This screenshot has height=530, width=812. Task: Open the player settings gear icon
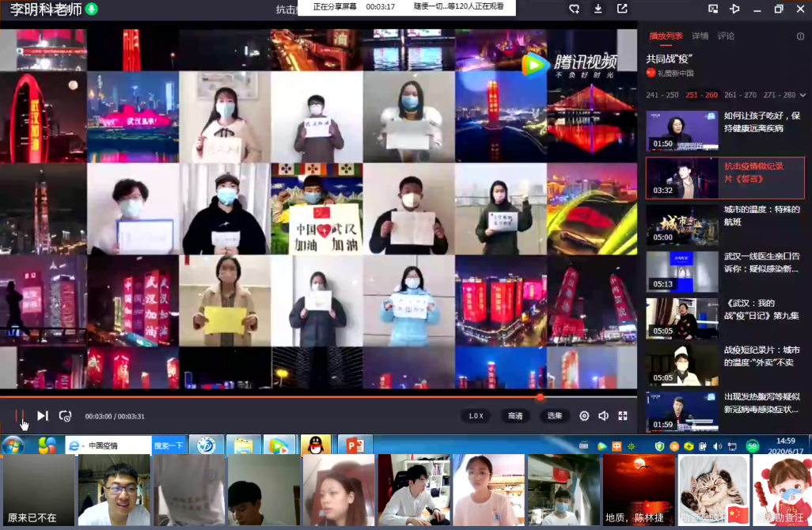pyautogui.click(x=584, y=416)
